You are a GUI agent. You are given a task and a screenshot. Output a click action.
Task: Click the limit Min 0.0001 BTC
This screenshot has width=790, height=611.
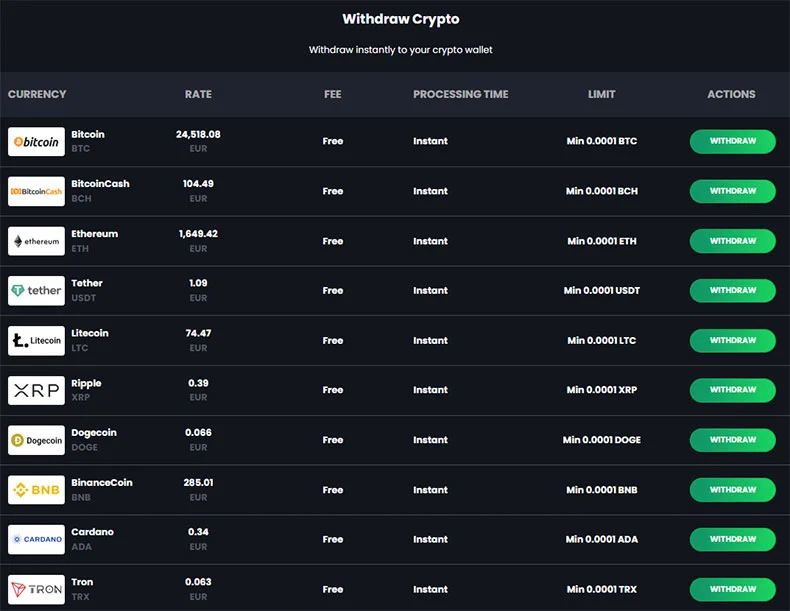pyautogui.click(x=602, y=141)
